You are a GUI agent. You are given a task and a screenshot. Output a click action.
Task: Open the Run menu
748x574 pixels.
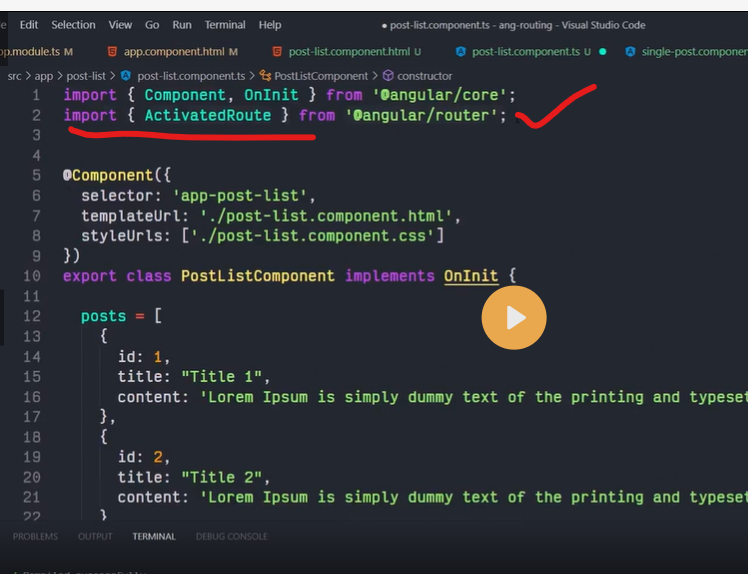[x=182, y=25]
